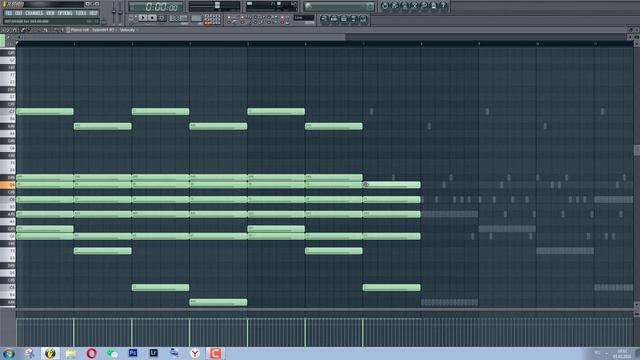Open the orange C app in taskbar
640x360 pixels.
pos(216,353)
